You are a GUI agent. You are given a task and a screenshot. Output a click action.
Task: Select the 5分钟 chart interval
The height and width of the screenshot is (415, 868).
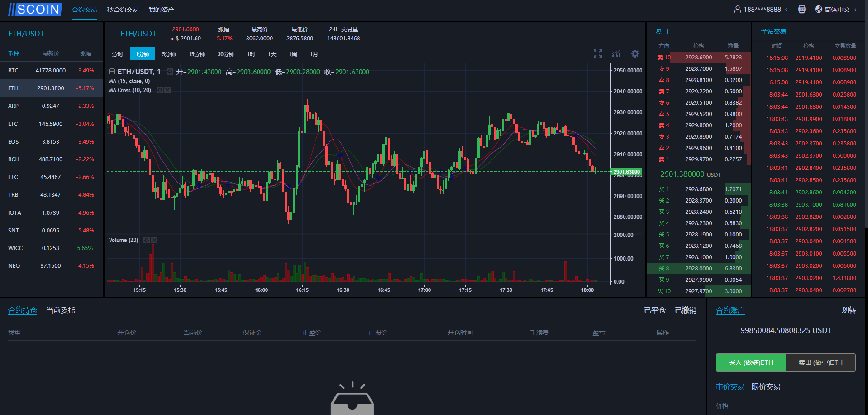(169, 54)
